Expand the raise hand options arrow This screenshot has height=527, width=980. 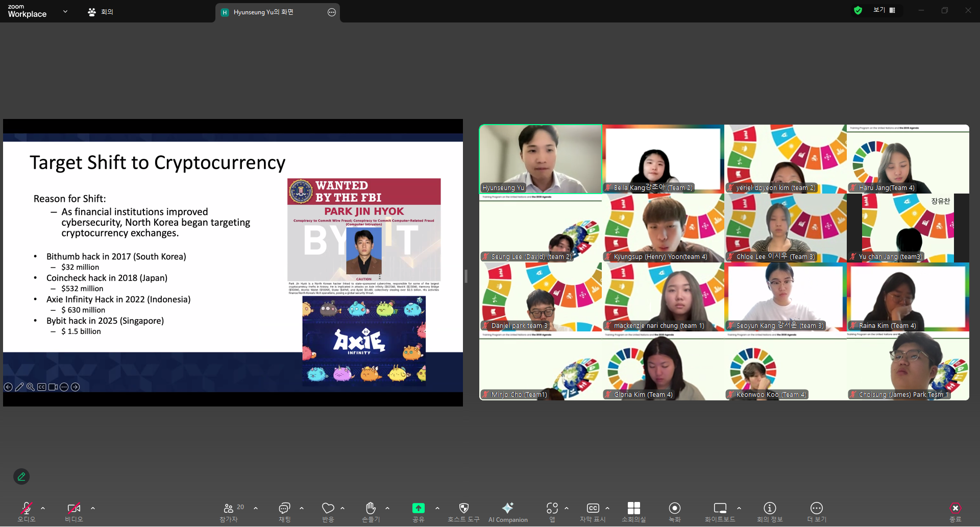387,508
